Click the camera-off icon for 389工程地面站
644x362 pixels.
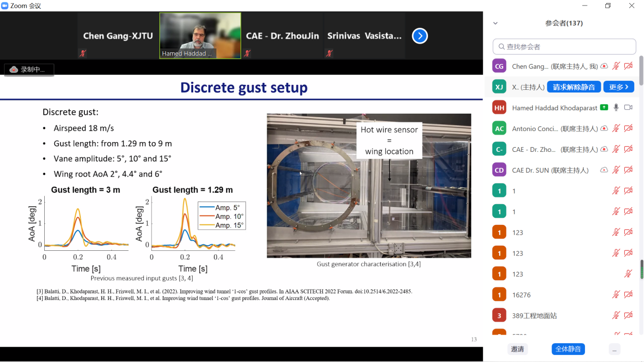click(628, 315)
